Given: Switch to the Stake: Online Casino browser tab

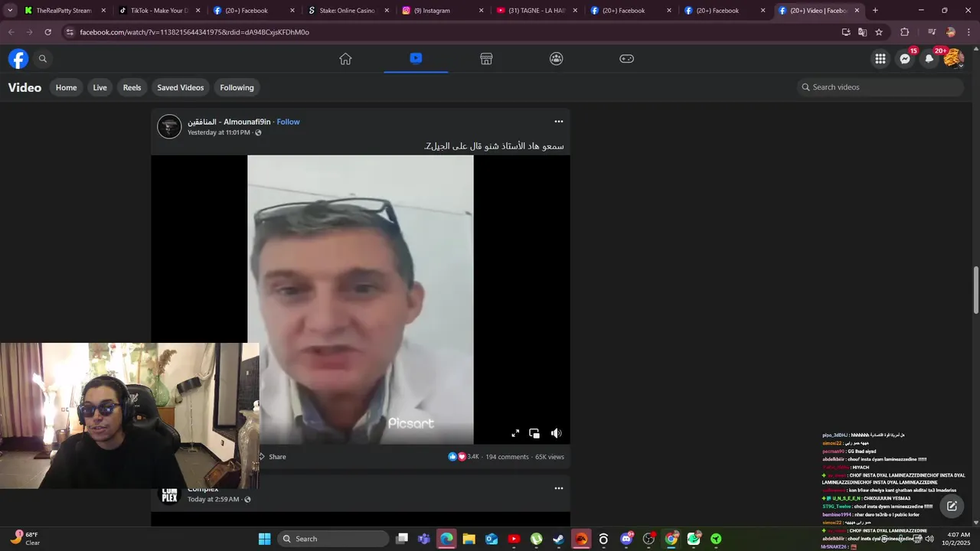Looking at the screenshot, I should pos(348,11).
